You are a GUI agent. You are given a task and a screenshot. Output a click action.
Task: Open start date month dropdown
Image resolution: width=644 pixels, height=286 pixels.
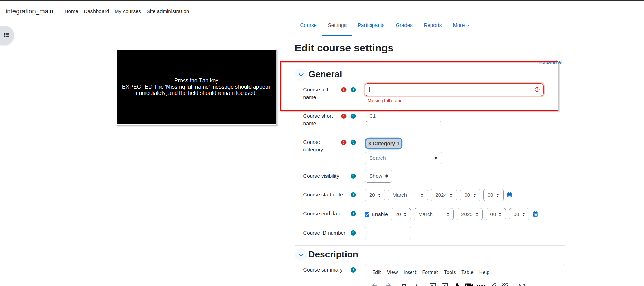click(408, 195)
